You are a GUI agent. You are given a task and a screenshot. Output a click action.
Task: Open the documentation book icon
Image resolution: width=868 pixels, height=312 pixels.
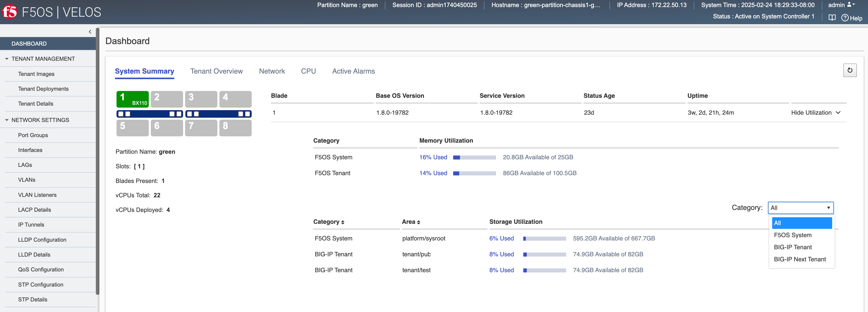click(x=832, y=17)
